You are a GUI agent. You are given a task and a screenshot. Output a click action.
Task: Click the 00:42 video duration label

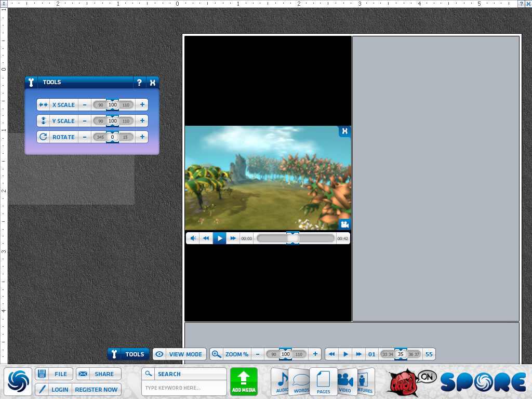click(x=343, y=238)
